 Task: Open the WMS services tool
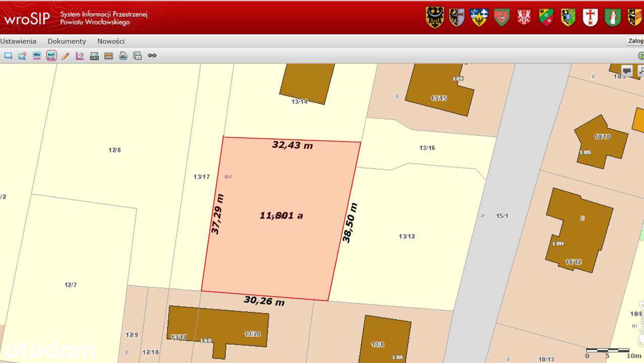click(94, 55)
